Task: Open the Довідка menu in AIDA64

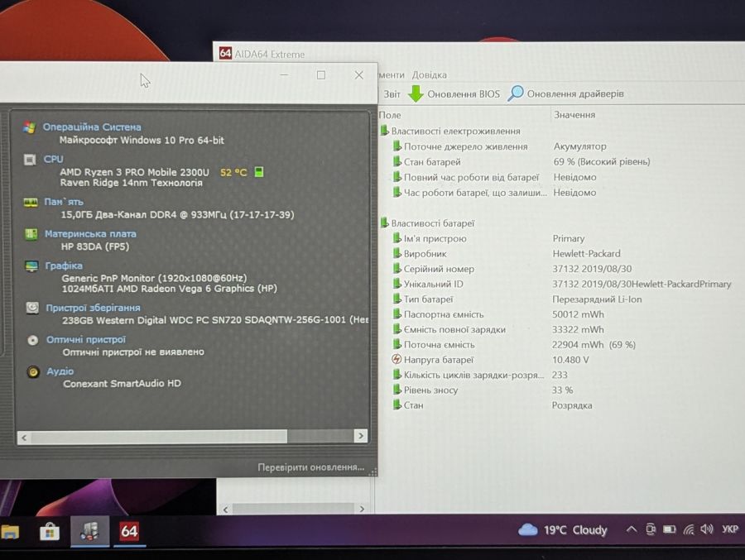Action: [429, 74]
